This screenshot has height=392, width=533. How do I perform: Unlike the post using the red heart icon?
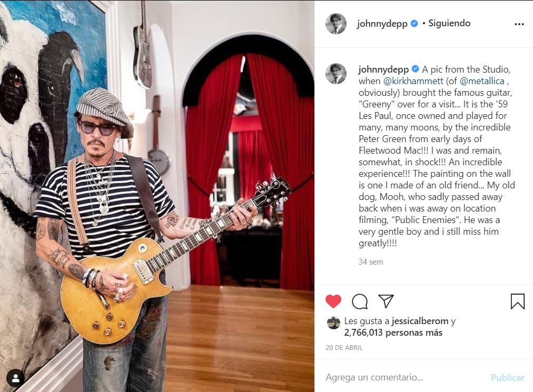coord(333,301)
